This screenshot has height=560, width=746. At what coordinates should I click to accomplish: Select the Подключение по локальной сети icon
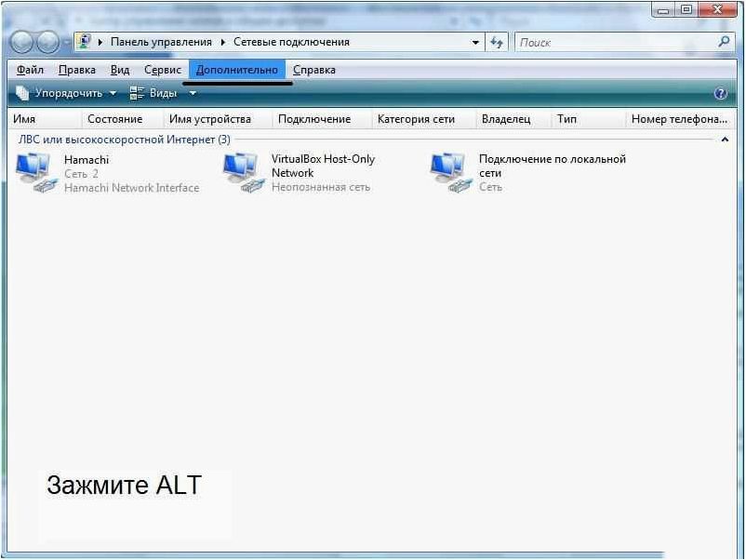tap(451, 172)
